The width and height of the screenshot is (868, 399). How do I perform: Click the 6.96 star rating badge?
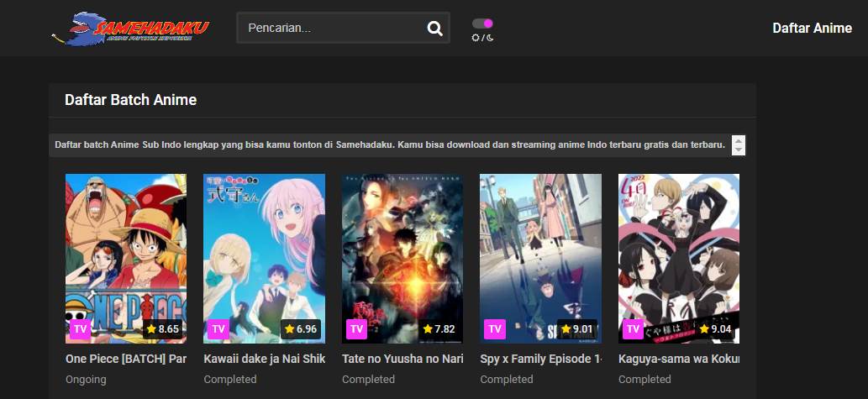(x=301, y=328)
